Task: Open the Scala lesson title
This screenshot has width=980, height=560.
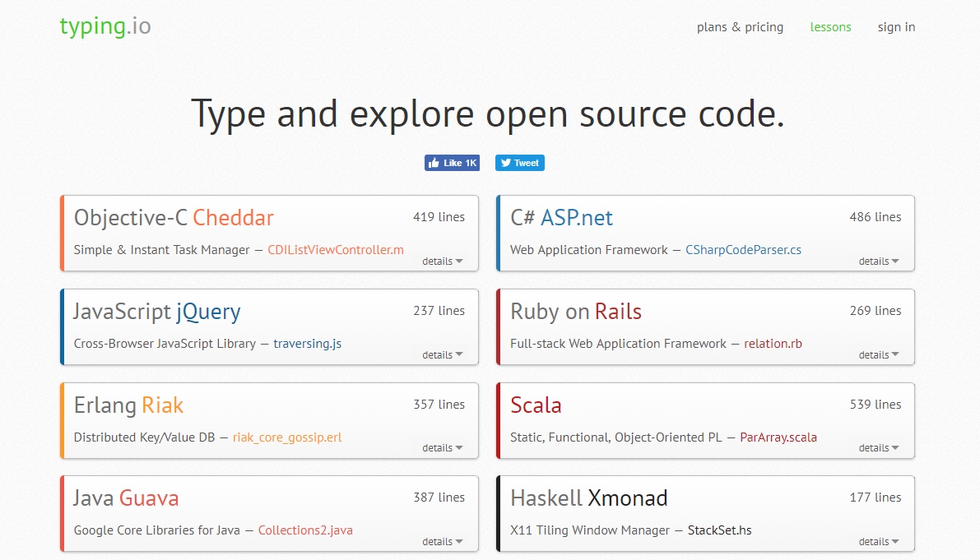Action: 536,405
